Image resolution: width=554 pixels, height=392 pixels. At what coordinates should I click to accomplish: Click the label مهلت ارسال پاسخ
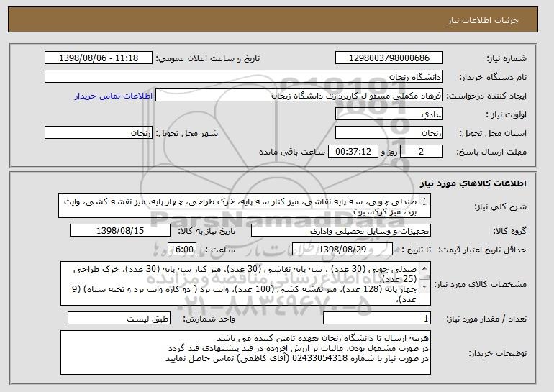pos(491,152)
